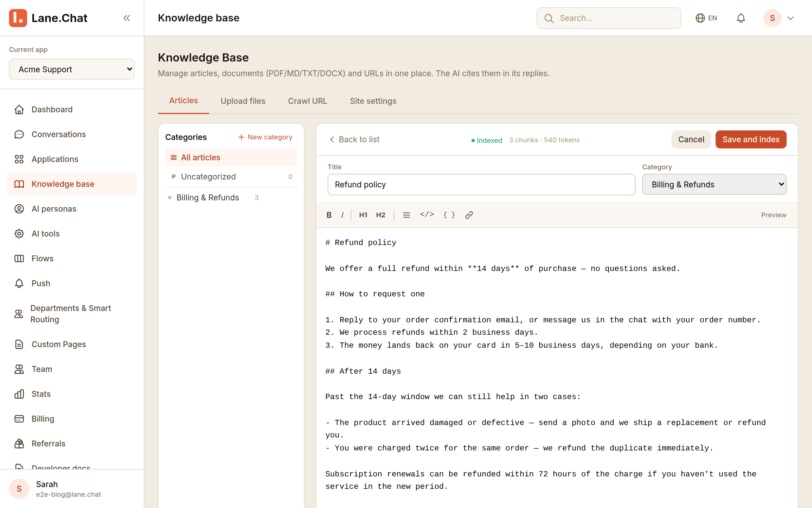Open the Acme Support app selector
812x508 pixels.
[72, 69]
